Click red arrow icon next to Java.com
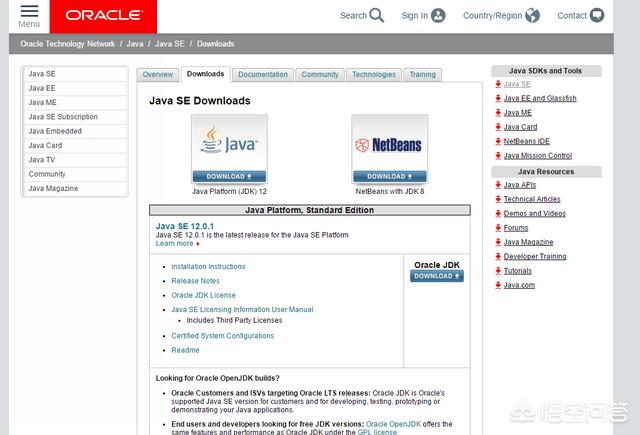This screenshot has height=435, width=640. [498, 285]
